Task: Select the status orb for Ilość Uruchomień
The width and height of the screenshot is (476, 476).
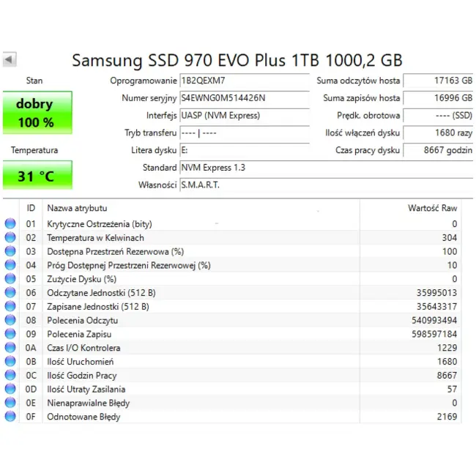Action: click(x=10, y=362)
